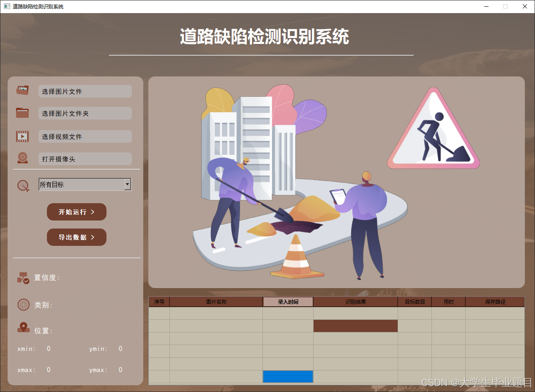Click the 类别 label text
This screenshot has height=392, width=535.
[44, 305]
